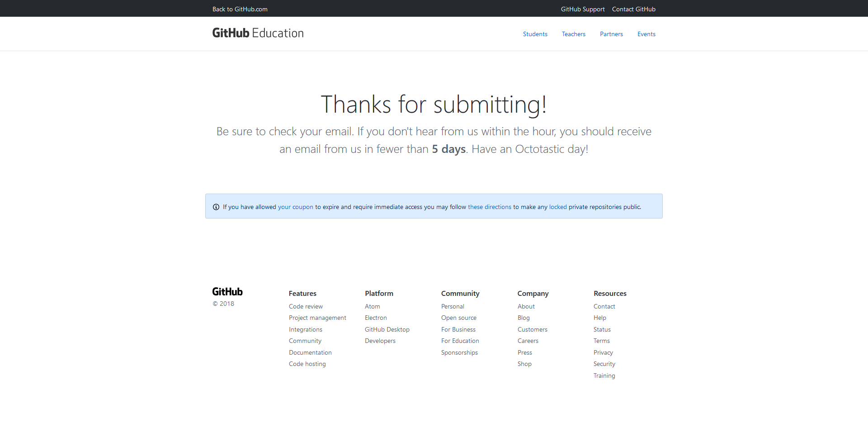This screenshot has height=437, width=868.
Task: Click the 'Thanks for submitting!' heading
Action: 434,104
